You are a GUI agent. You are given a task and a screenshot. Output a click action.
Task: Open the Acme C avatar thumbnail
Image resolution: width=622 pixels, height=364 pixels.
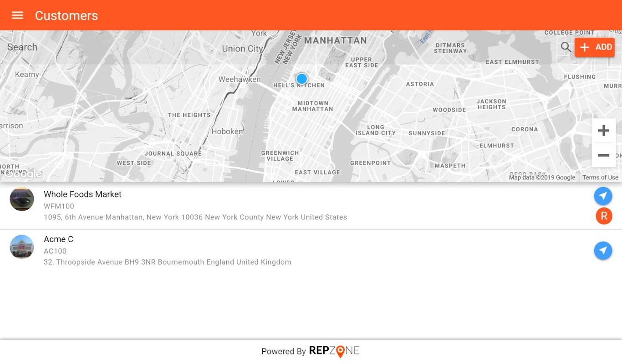[x=22, y=247]
